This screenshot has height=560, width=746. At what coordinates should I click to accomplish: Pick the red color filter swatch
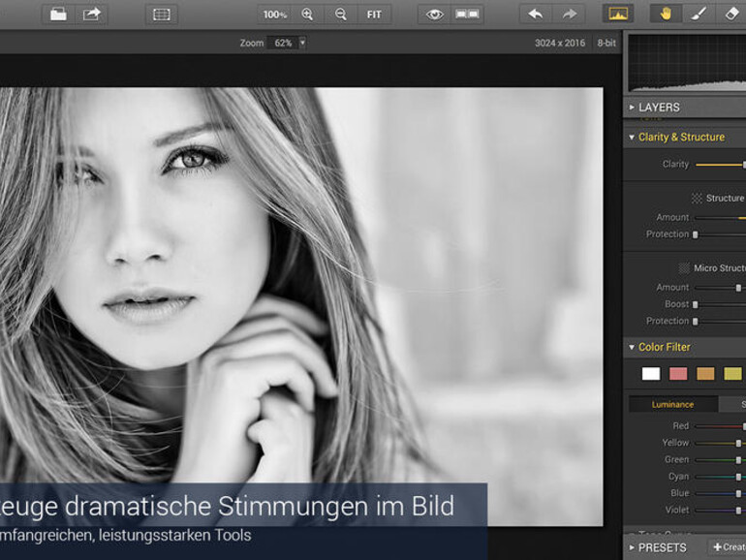(678, 374)
